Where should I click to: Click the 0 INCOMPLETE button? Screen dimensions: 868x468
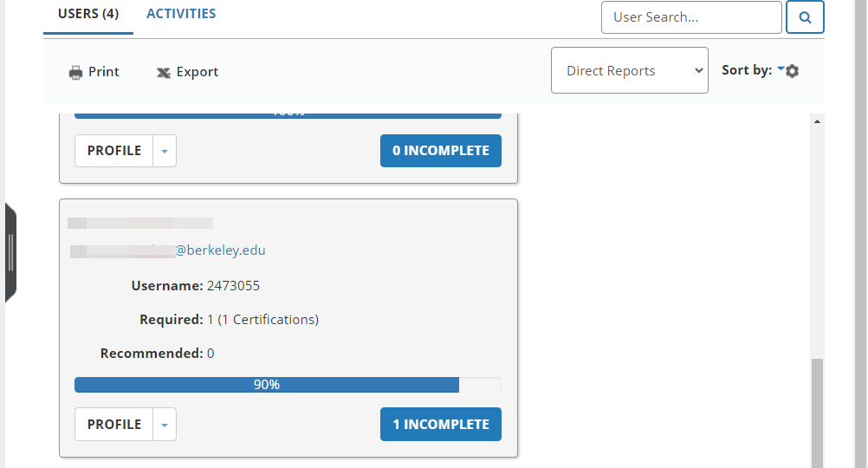click(x=441, y=151)
